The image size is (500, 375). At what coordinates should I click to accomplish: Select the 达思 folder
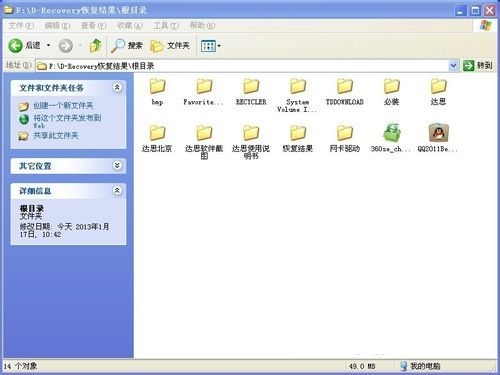[438, 92]
